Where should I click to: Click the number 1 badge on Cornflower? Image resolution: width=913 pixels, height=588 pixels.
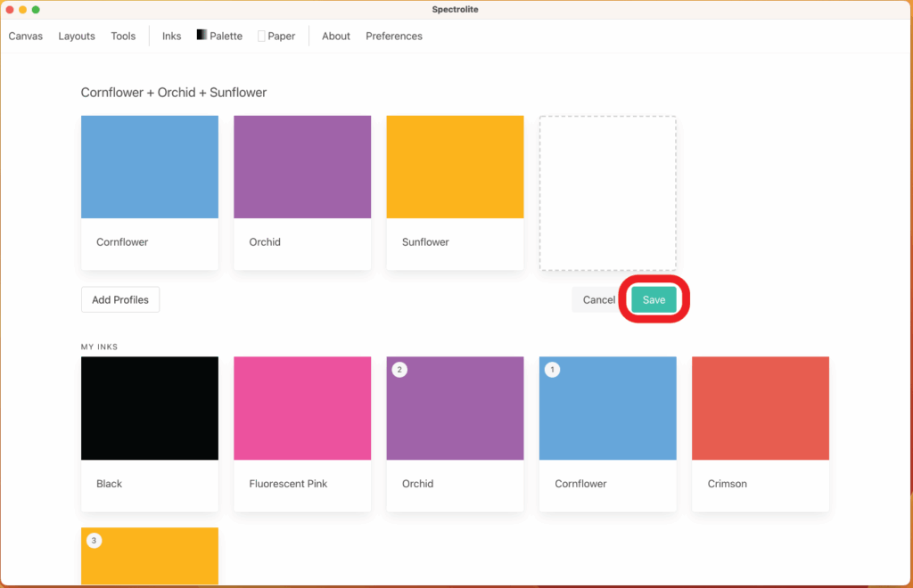552,370
